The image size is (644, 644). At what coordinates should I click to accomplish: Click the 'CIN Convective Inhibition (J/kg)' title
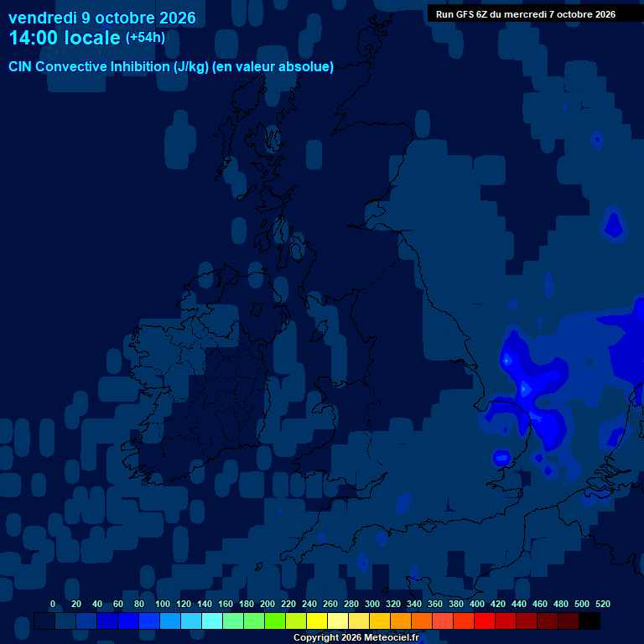(x=109, y=66)
